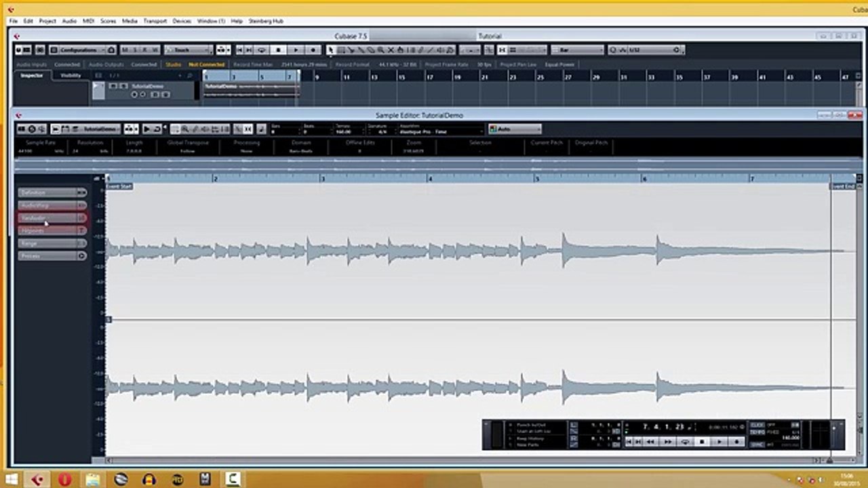
Task: Switch to the Inspector tab
Action: tap(31, 75)
